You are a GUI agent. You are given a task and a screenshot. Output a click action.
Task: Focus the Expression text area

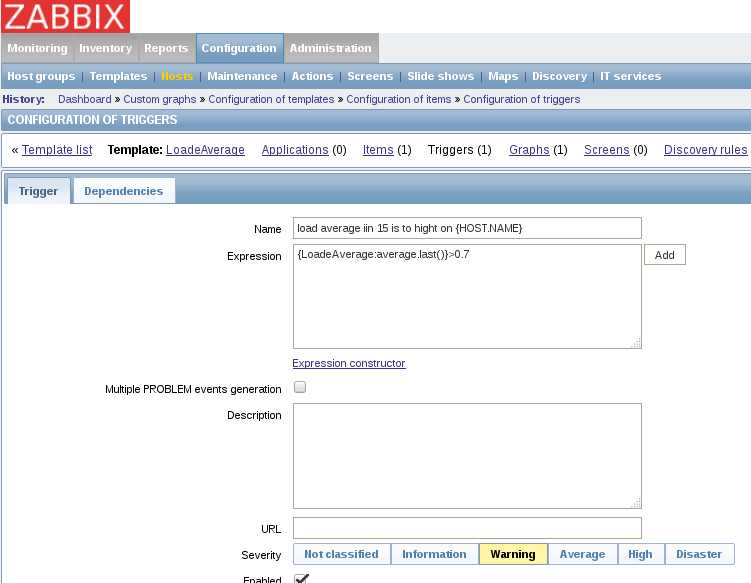[467, 297]
